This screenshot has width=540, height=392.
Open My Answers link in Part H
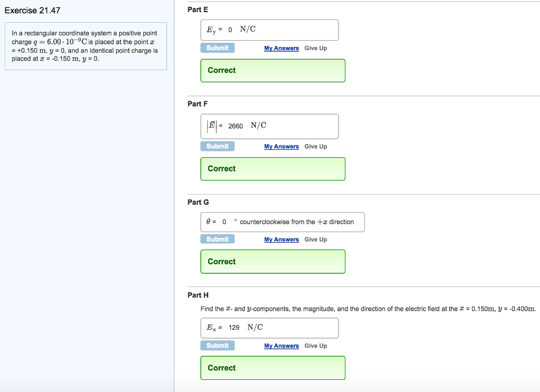(x=281, y=346)
